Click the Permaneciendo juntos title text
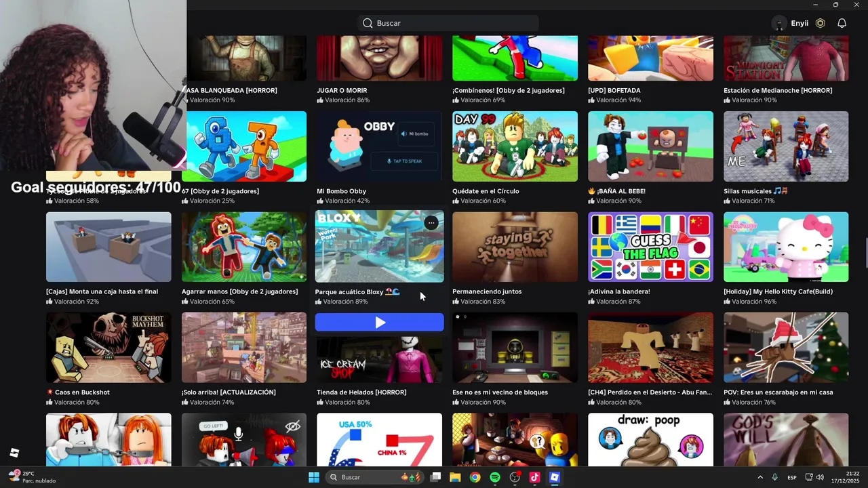Viewport: 868px width, 488px height. point(487,291)
